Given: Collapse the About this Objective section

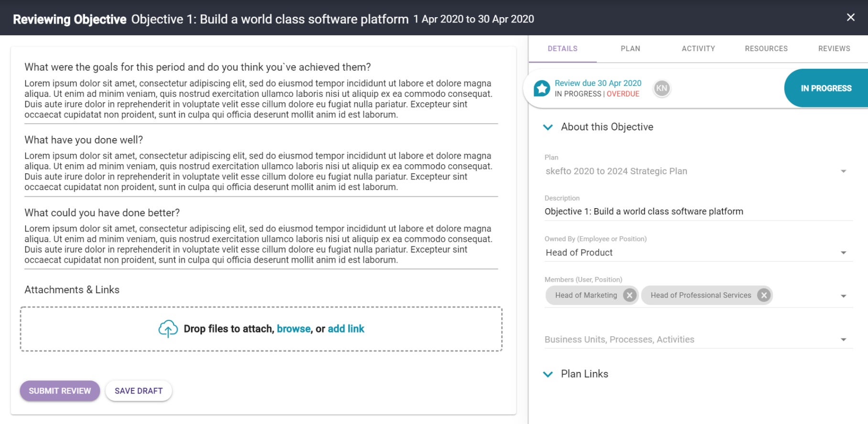Looking at the screenshot, I should [x=548, y=127].
